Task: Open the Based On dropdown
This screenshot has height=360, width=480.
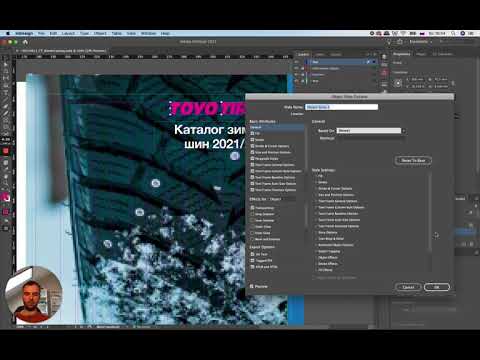Action: [x=371, y=131]
